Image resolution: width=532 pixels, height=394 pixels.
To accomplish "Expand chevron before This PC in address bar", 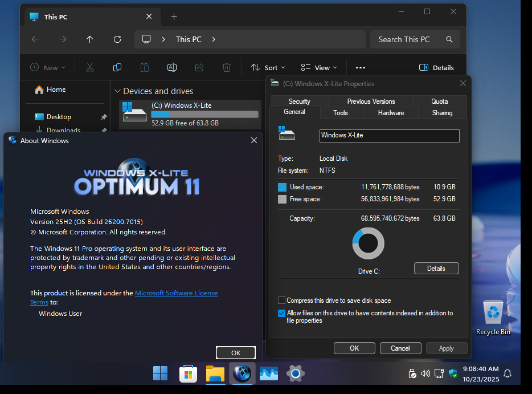I will pos(163,39).
